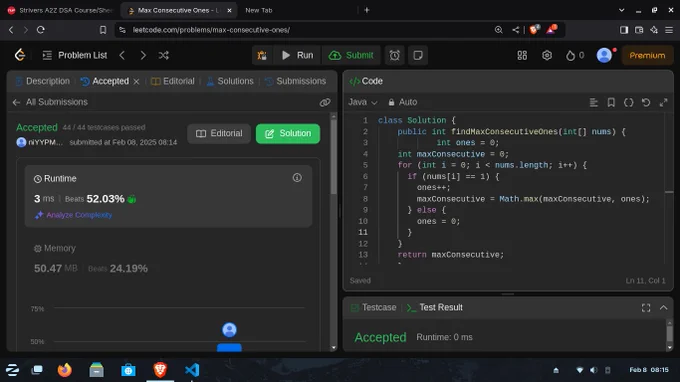Run the code

coord(297,56)
